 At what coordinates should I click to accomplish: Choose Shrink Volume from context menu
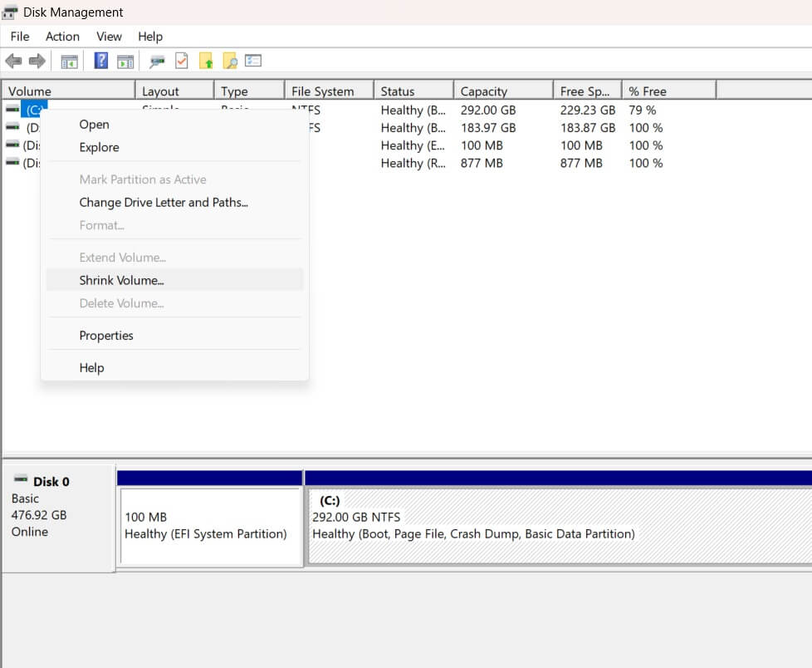(121, 281)
